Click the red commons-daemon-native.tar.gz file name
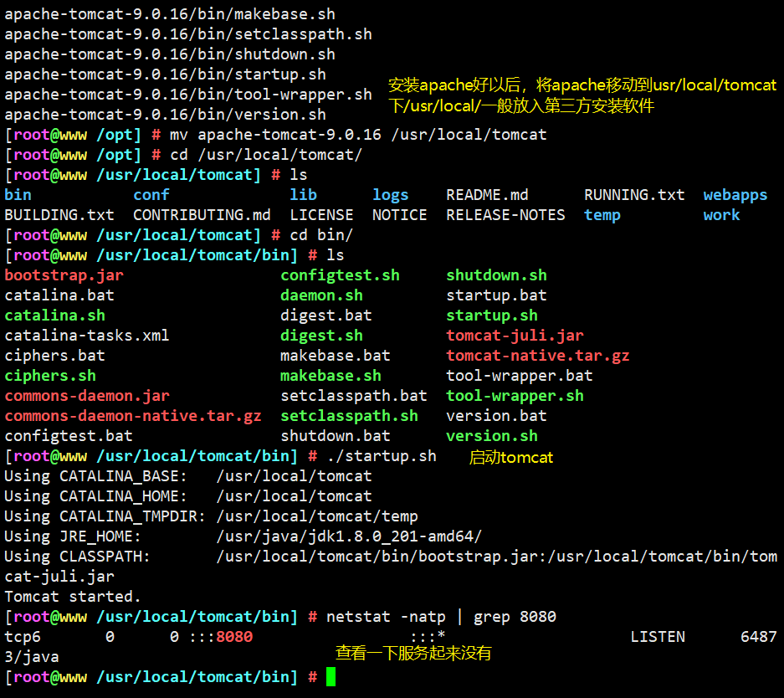This screenshot has height=698, width=784. 132,416
